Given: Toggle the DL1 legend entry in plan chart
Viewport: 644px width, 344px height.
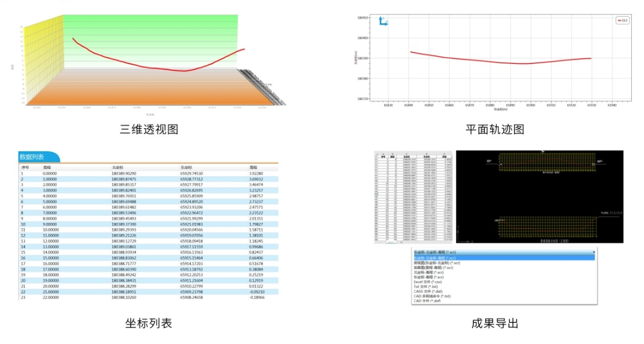Looking at the screenshot, I should click(622, 21).
